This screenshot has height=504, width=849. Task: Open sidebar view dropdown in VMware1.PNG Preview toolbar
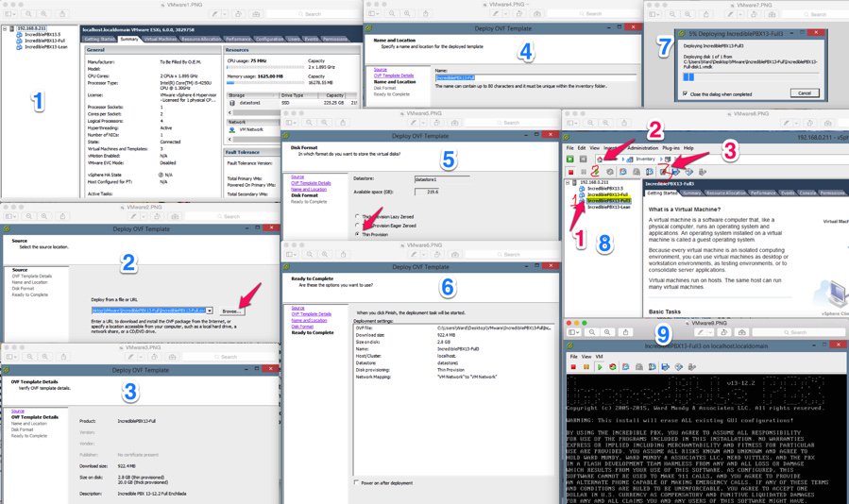click(x=9, y=13)
